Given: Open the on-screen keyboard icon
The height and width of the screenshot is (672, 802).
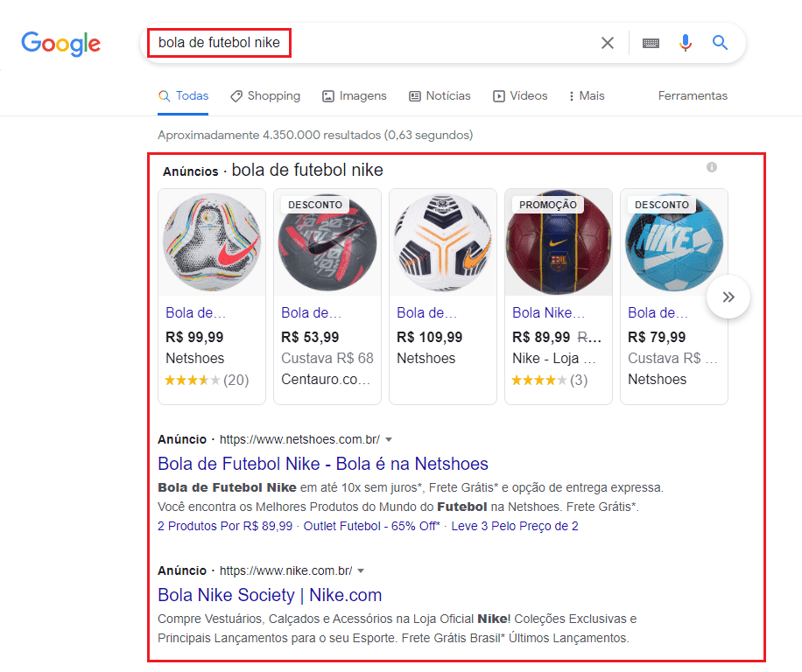Looking at the screenshot, I should (x=651, y=44).
